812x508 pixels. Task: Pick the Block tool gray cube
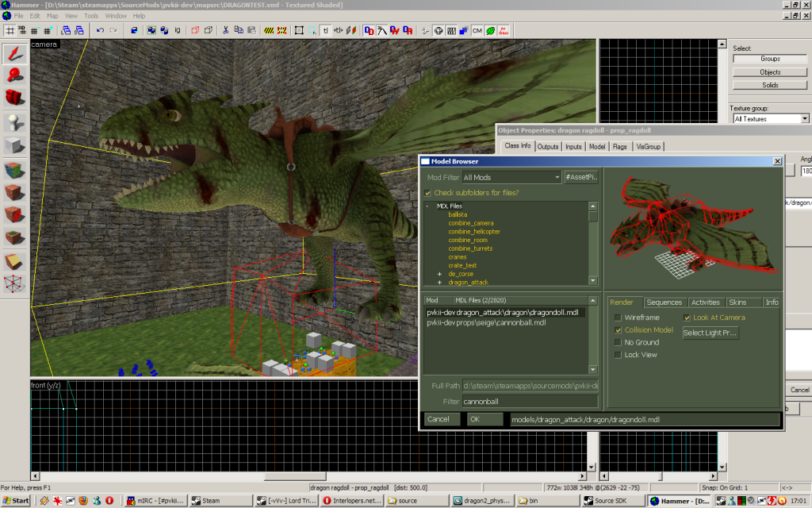coord(14,145)
